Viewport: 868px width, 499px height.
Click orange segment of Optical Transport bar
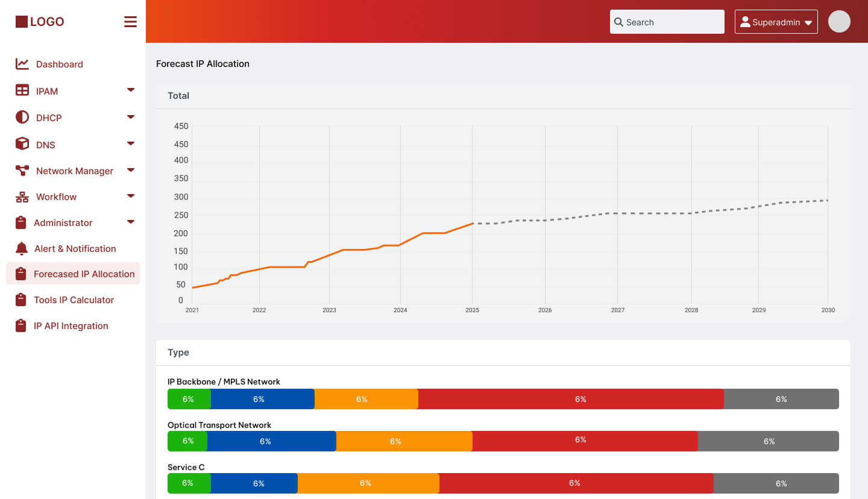click(x=404, y=441)
